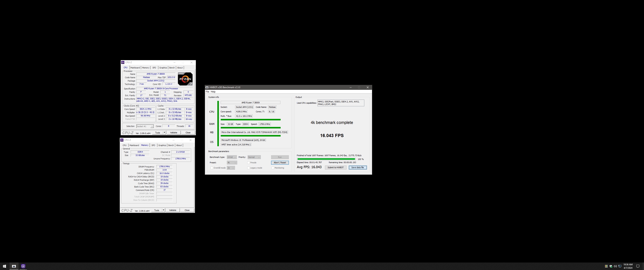Image resolution: width=644 pixels, height=270 pixels.
Task: Switch to Graphics tab in top CPU-Z
Action: (x=163, y=68)
